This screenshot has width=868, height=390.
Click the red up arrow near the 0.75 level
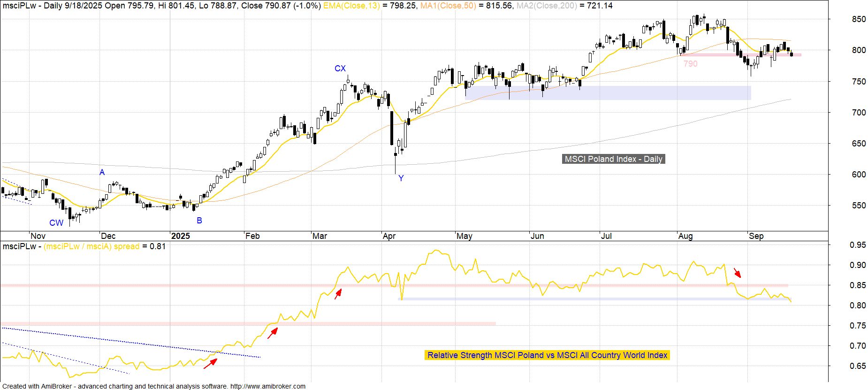point(273,333)
